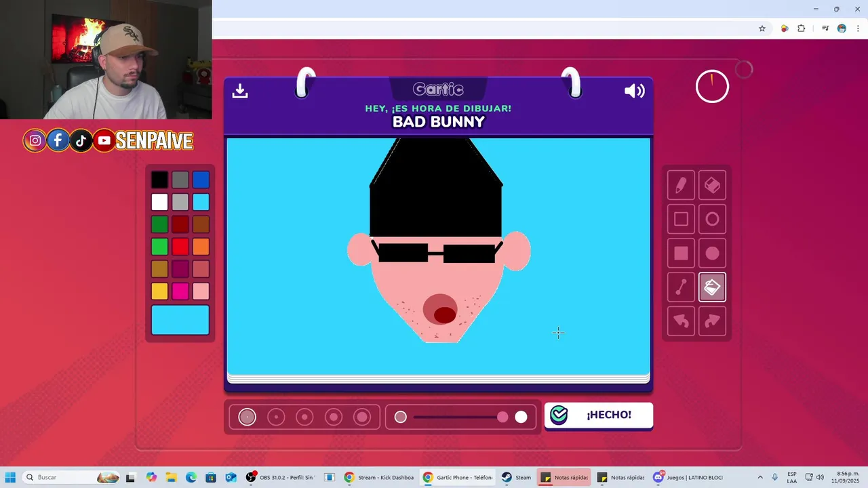Switch to Gartic Phone taskbar item
The image size is (868, 488).
(x=458, y=477)
